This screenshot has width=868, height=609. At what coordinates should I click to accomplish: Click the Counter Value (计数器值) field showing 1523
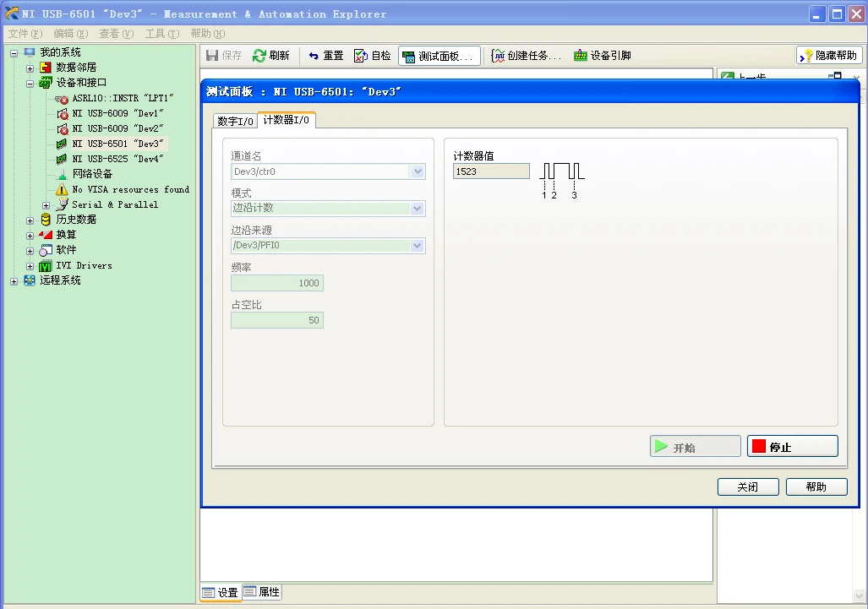point(491,171)
